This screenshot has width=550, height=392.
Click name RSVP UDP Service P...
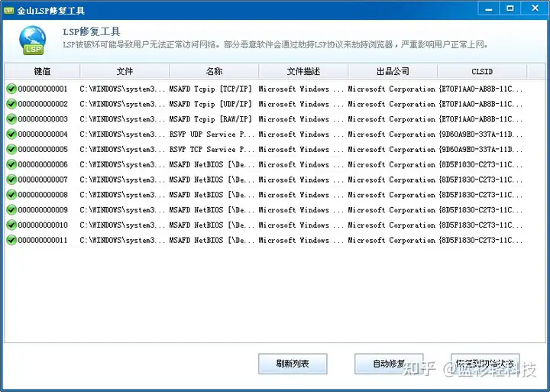212,134
